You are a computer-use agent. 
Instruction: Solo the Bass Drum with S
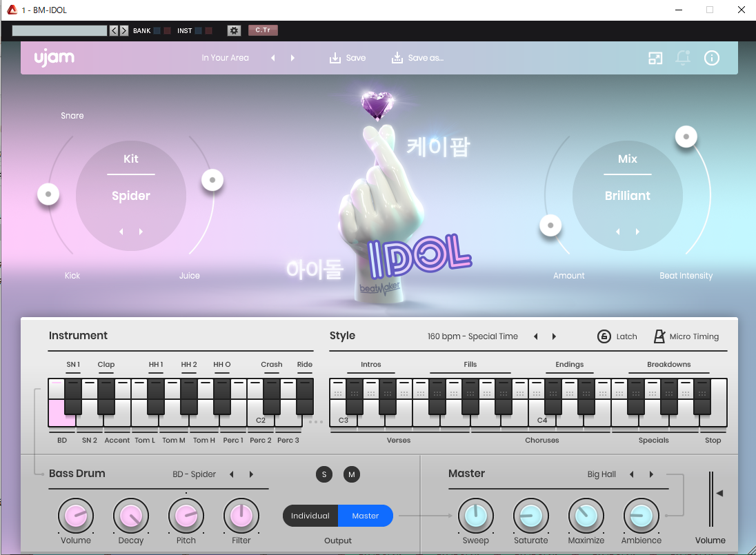pos(324,474)
